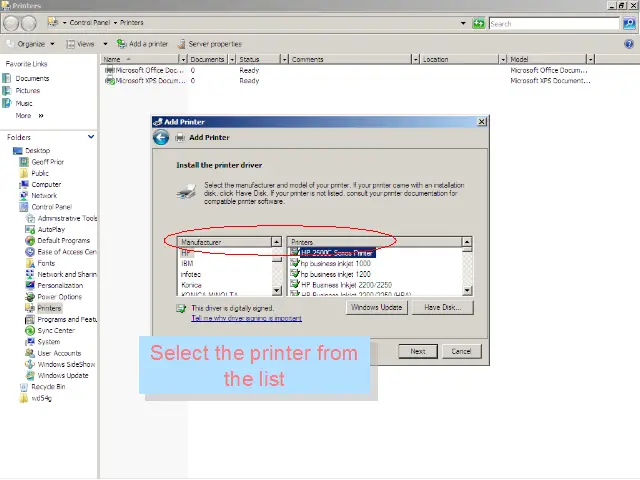Click the Help question mark icon

629,44
